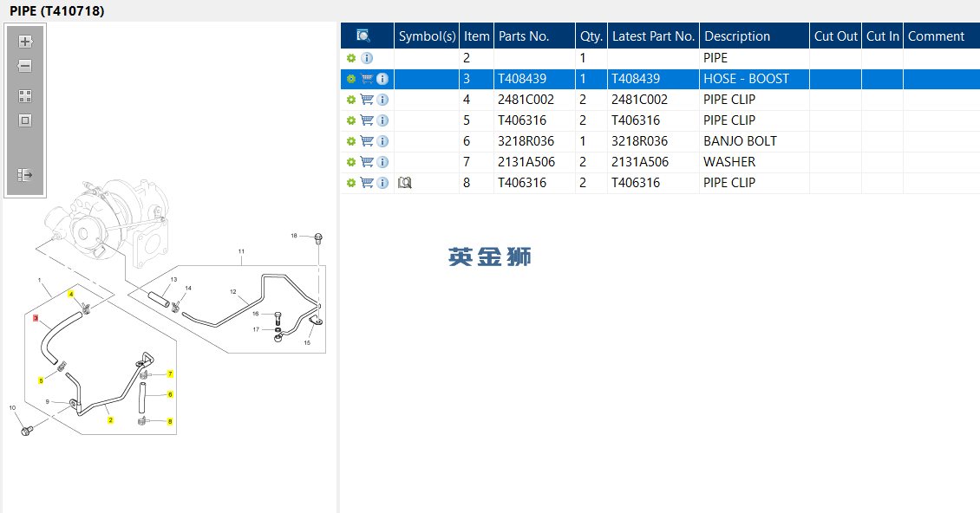Click the PIPE description cell
The width and height of the screenshot is (980, 513).
[755, 58]
